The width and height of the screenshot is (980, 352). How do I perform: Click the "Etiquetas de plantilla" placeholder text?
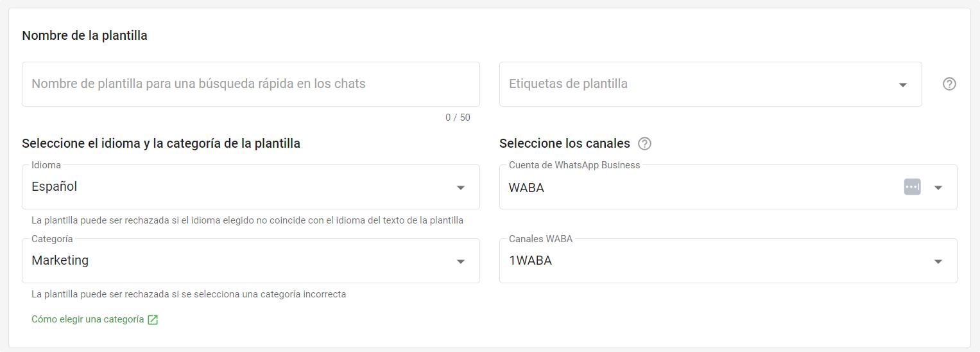pos(568,84)
